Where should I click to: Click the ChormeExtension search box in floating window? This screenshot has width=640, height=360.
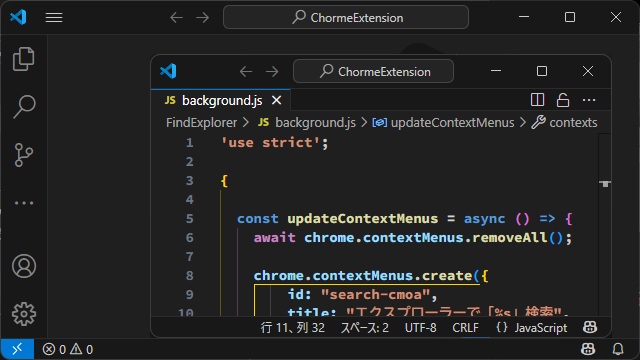373,71
